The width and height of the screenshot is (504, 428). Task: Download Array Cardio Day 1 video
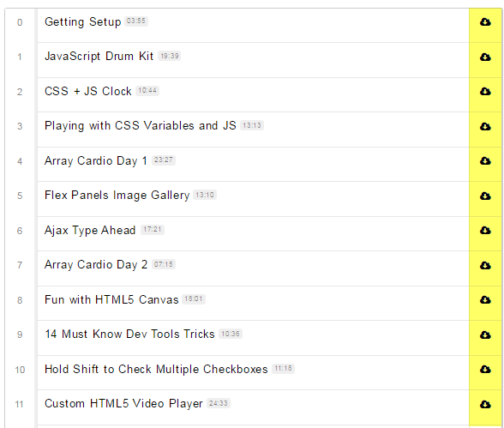pos(485,160)
